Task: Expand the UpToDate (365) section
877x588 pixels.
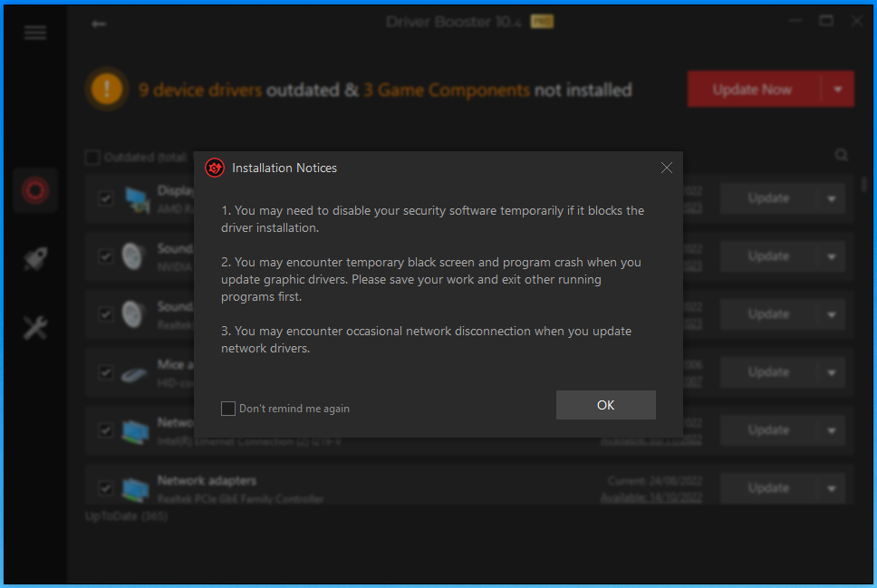Action: [x=126, y=516]
